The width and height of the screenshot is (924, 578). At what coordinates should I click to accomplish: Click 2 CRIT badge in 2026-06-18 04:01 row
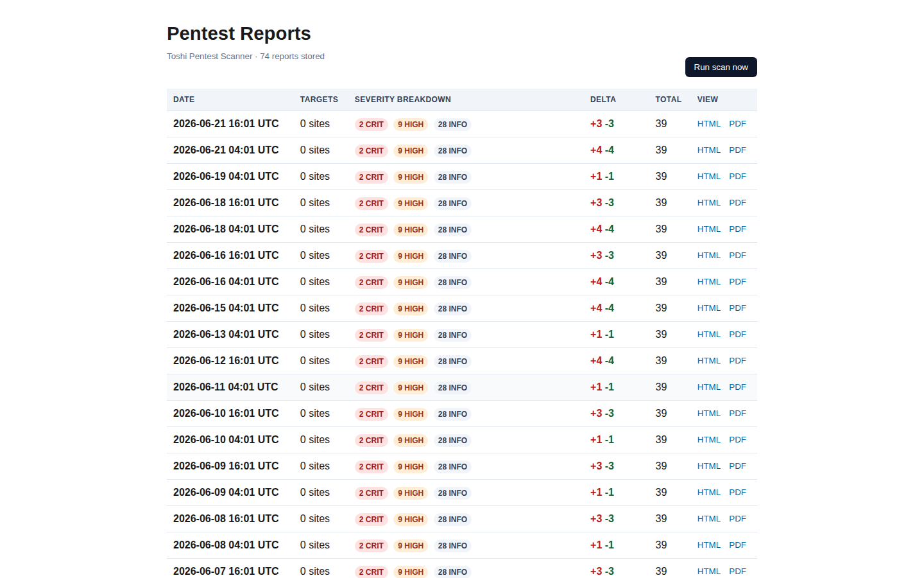pos(371,229)
